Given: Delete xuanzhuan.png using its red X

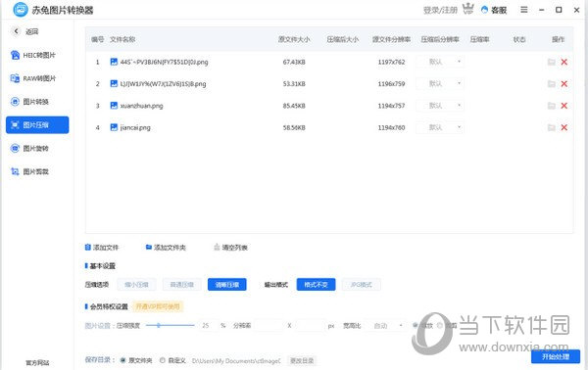Looking at the screenshot, I should tap(564, 106).
